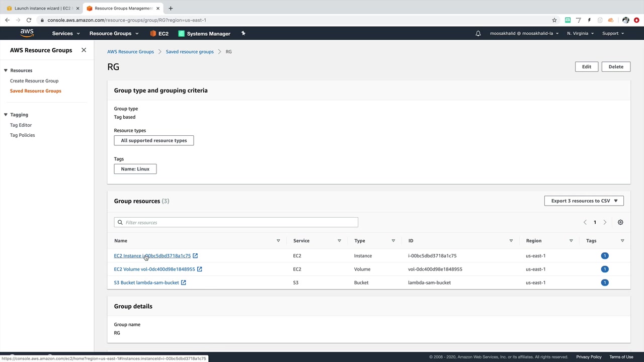Viewport: 644px width, 362px height.
Task: Show tags badge for the EC2 Instance row
Action: (x=605, y=256)
